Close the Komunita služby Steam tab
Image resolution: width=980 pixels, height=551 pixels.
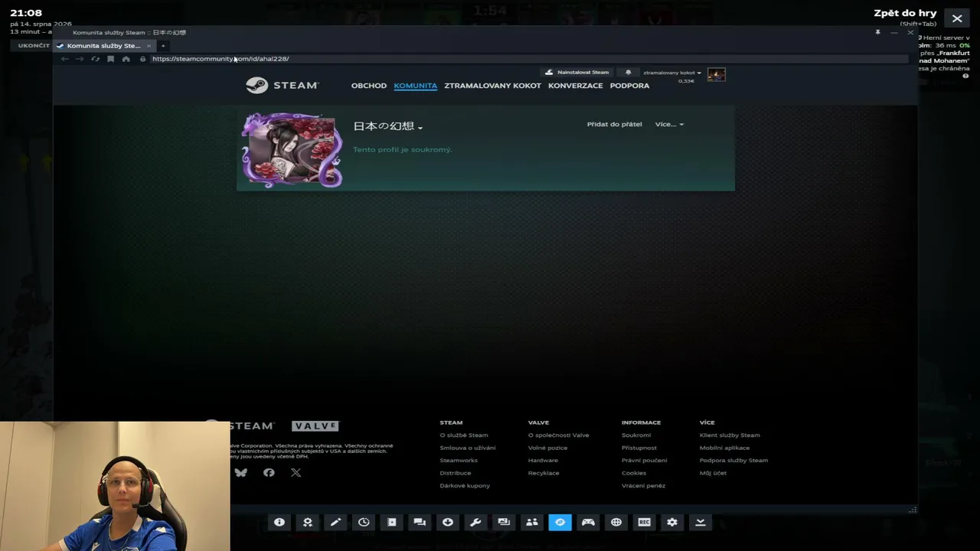149,46
